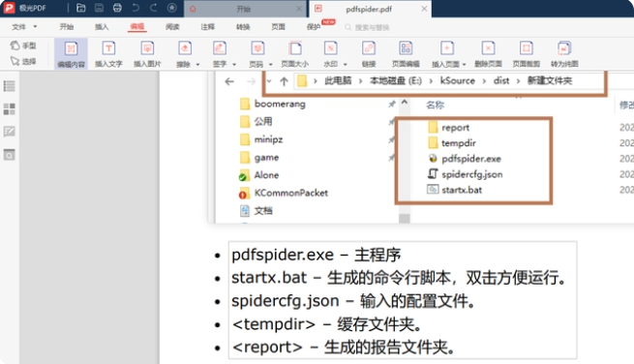Select the 插入文字 (insert text) tool

point(108,54)
